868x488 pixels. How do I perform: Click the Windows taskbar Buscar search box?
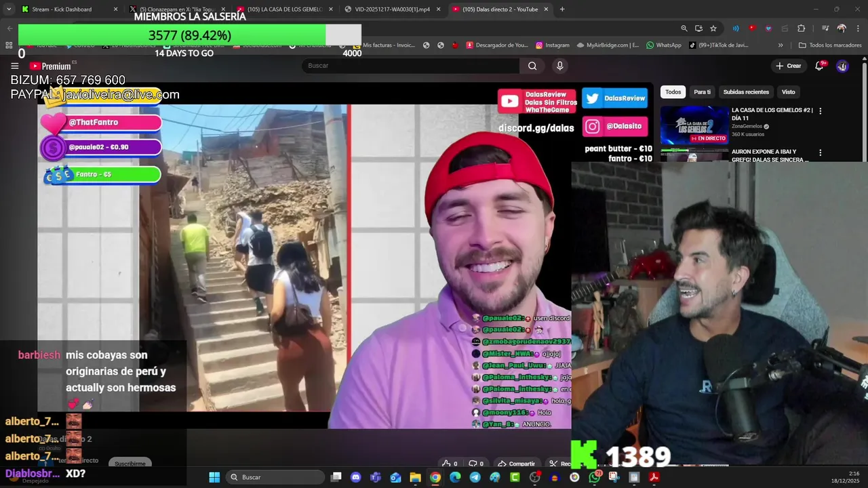tap(275, 477)
